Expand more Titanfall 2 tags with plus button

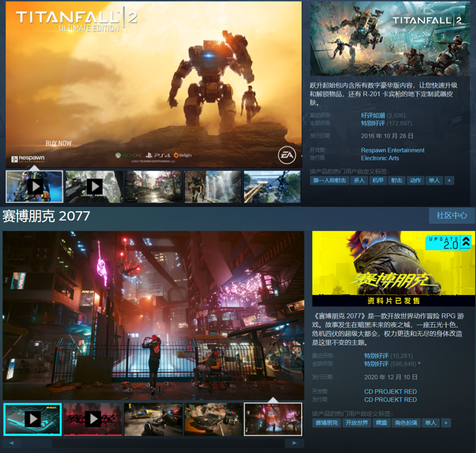pyautogui.click(x=450, y=180)
